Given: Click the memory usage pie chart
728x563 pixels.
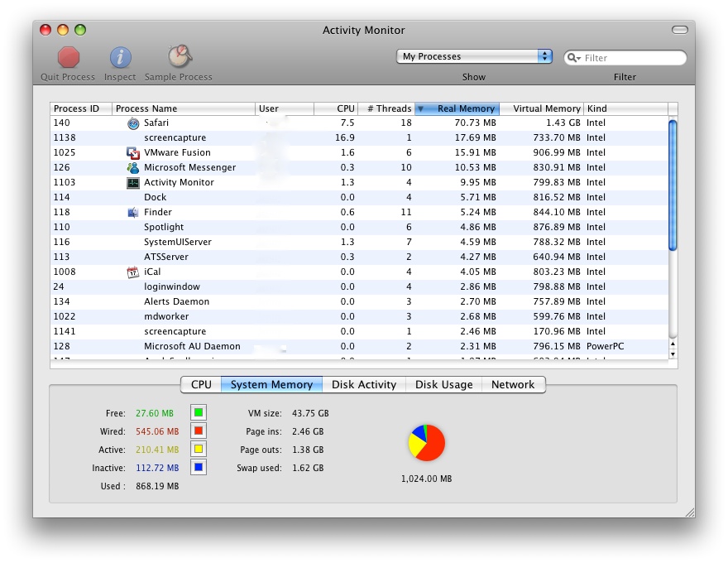Looking at the screenshot, I should pyautogui.click(x=427, y=443).
